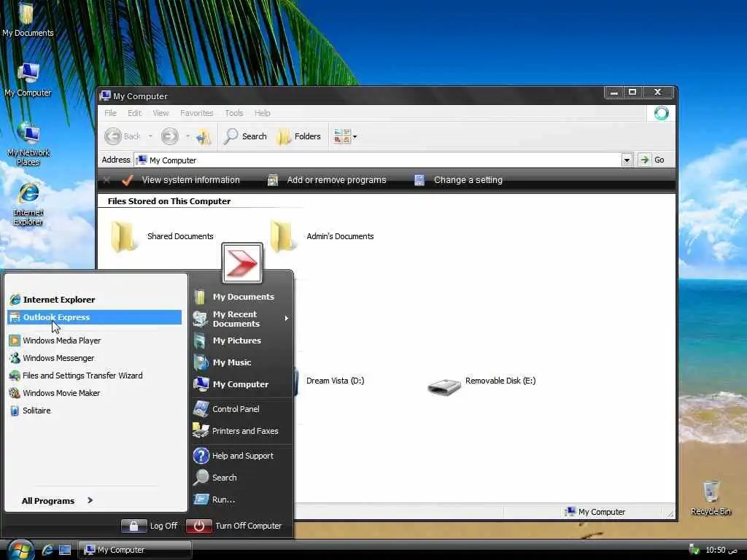The image size is (747, 560).
Task: Click Turn Off Computer button
Action: pyautogui.click(x=234, y=526)
